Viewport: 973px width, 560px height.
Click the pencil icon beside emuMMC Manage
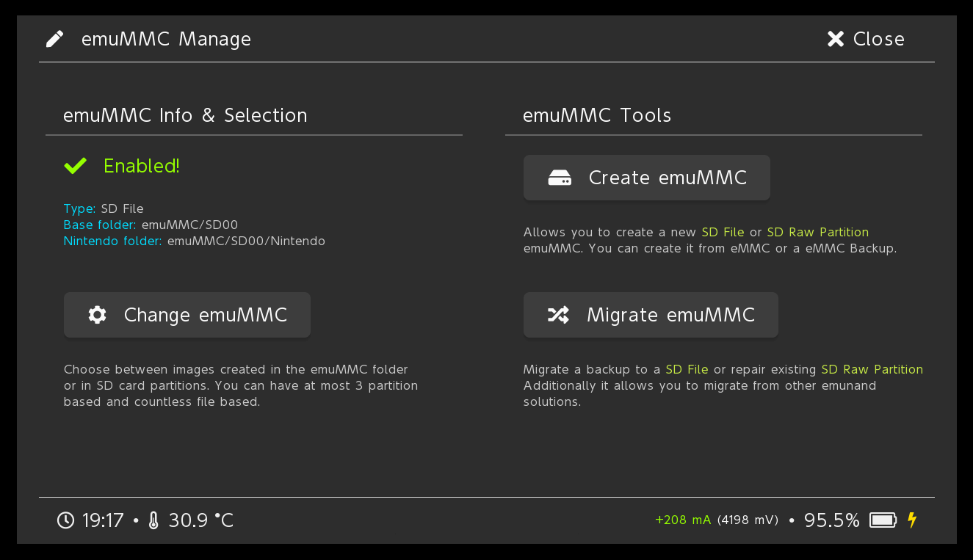(x=55, y=39)
